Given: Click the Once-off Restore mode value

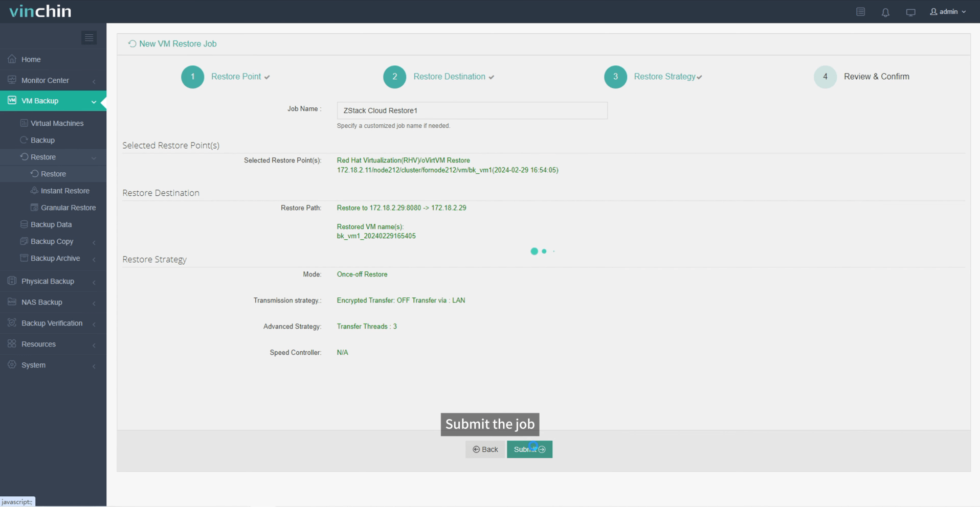Looking at the screenshot, I should pyautogui.click(x=362, y=274).
